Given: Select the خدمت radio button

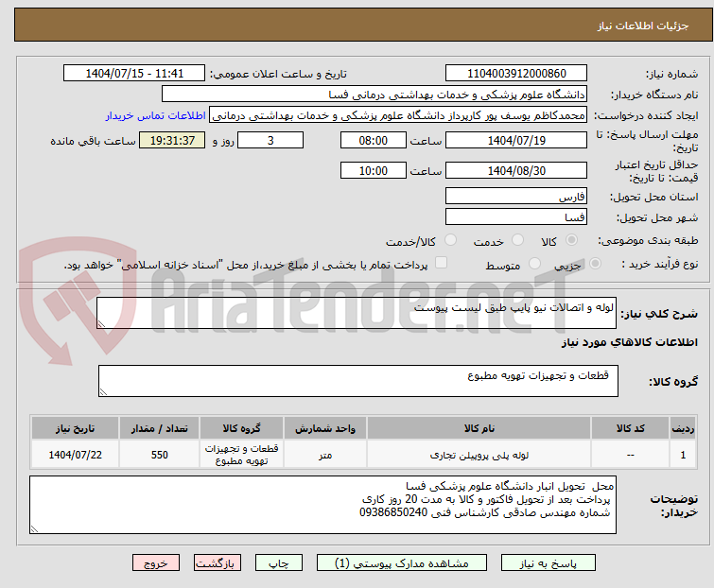Looking at the screenshot, I should pyautogui.click(x=517, y=240).
